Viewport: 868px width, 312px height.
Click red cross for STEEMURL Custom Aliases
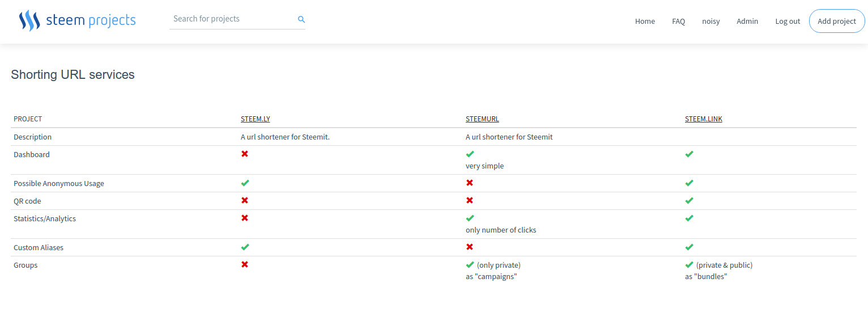470,247
